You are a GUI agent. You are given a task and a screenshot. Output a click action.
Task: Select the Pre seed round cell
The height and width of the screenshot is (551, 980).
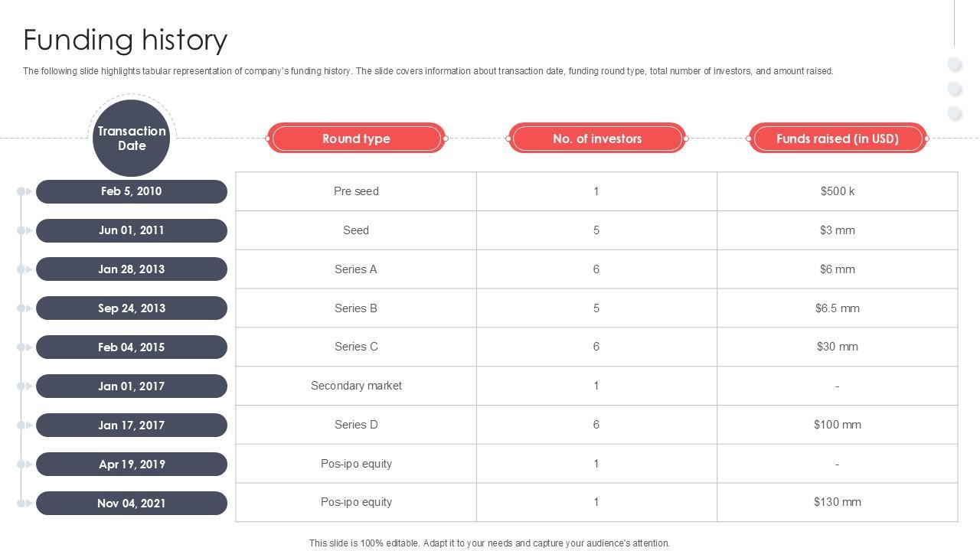356,191
